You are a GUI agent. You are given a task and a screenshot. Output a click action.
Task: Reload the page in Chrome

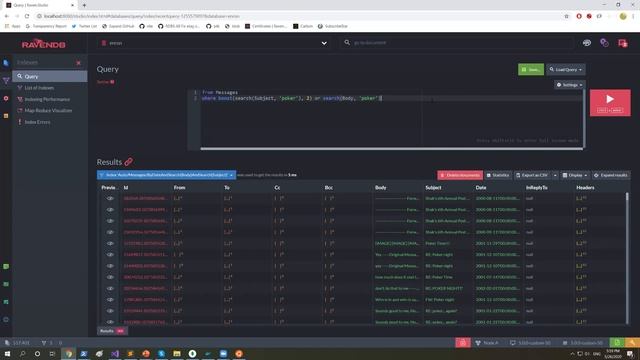pos(27,16)
